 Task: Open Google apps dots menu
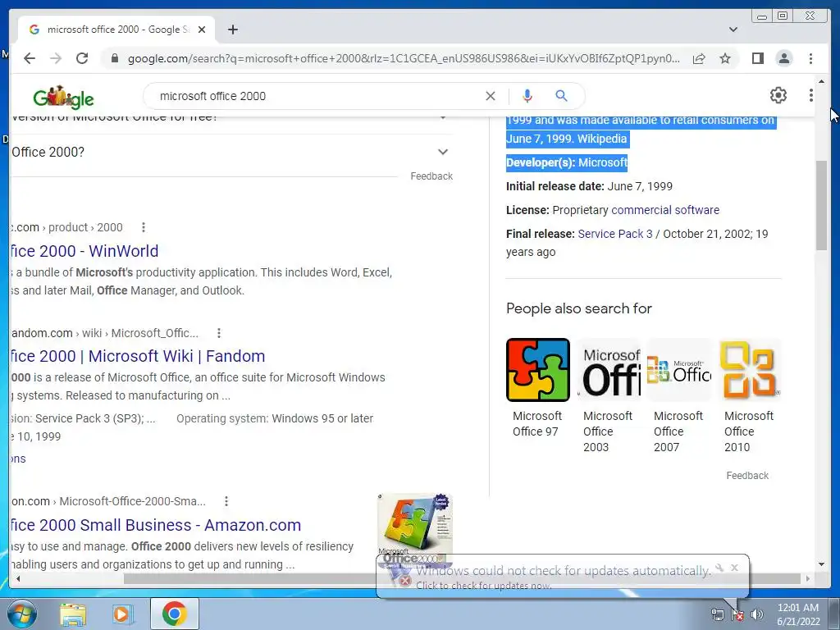tap(810, 95)
